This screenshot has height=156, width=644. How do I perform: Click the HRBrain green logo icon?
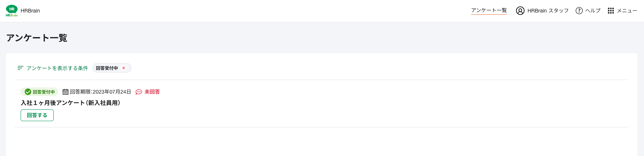tap(12, 11)
